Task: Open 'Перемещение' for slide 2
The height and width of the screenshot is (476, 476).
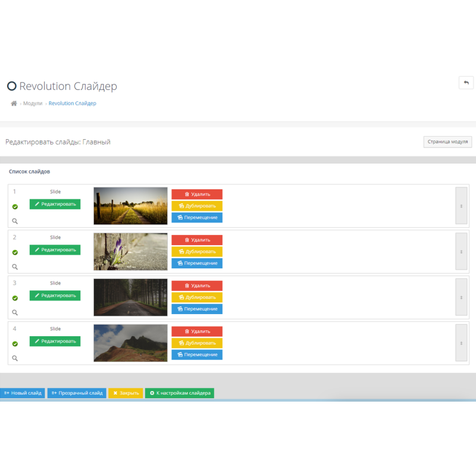Action: [197, 263]
